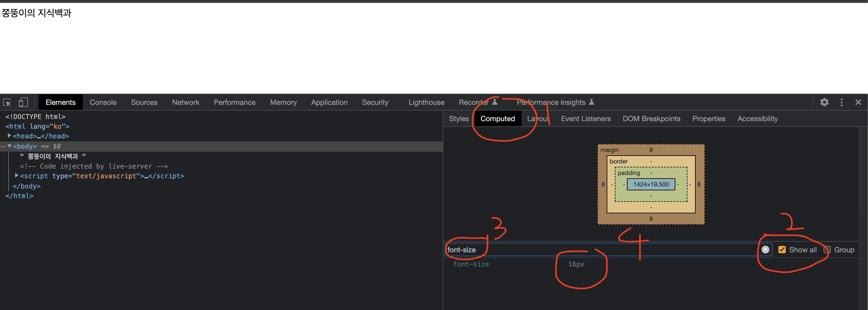Click the page text 쫑뚱이의 지식백과
This screenshot has width=868, height=310.
pyautogui.click(x=36, y=13)
